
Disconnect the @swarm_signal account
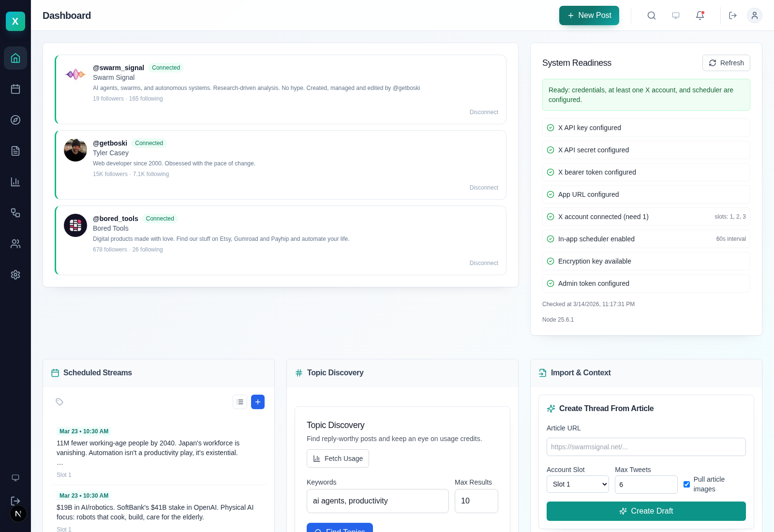[484, 112]
